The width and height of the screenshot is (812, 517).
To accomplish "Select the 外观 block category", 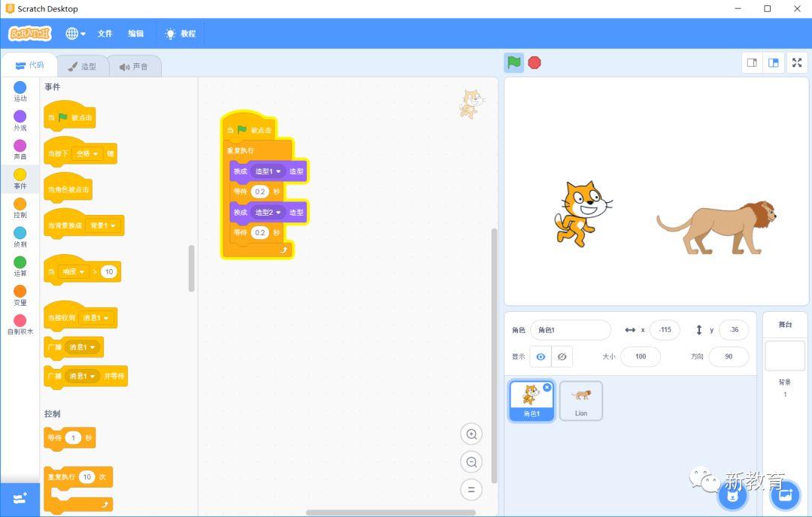I will pos(20,120).
